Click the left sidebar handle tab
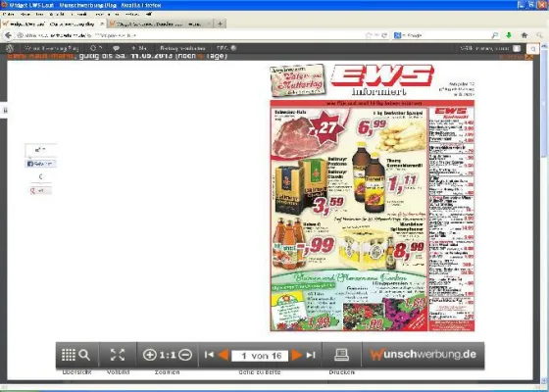This screenshot has width=549, height=392. tap(5, 111)
